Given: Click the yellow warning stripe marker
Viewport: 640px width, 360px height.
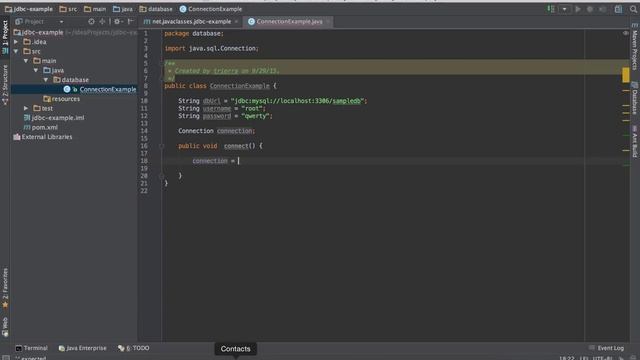Looking at the screenshot, I should [625, 75].
